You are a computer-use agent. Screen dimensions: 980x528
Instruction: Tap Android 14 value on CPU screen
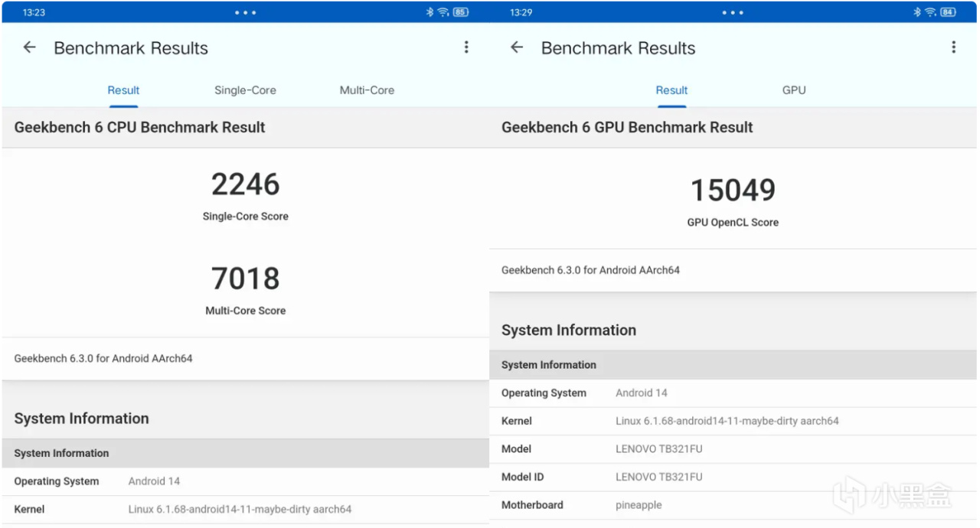(154, 481)
